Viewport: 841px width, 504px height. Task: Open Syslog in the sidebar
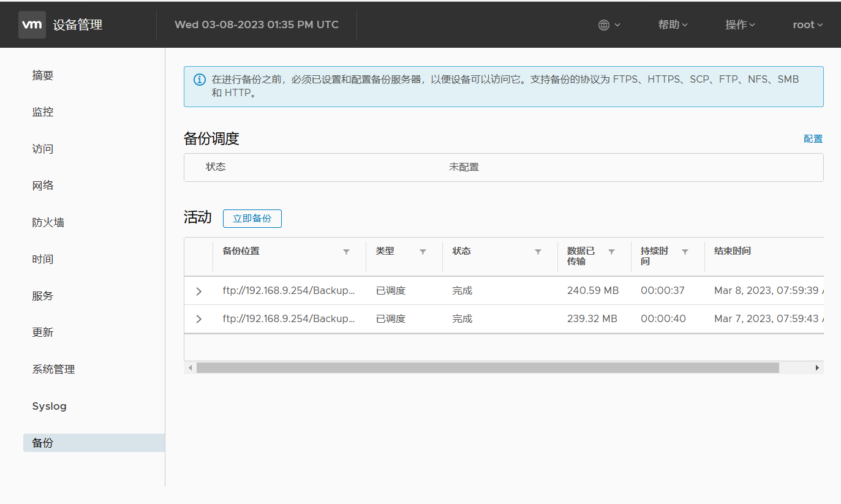pyautogui.click(x=49, y=406)
